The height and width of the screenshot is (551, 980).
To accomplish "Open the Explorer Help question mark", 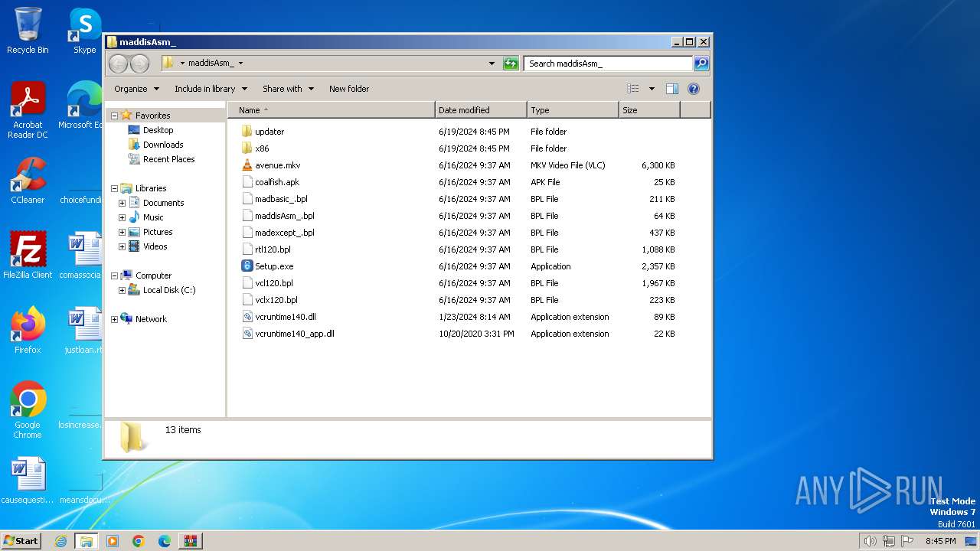I will [x=694, y=89].
